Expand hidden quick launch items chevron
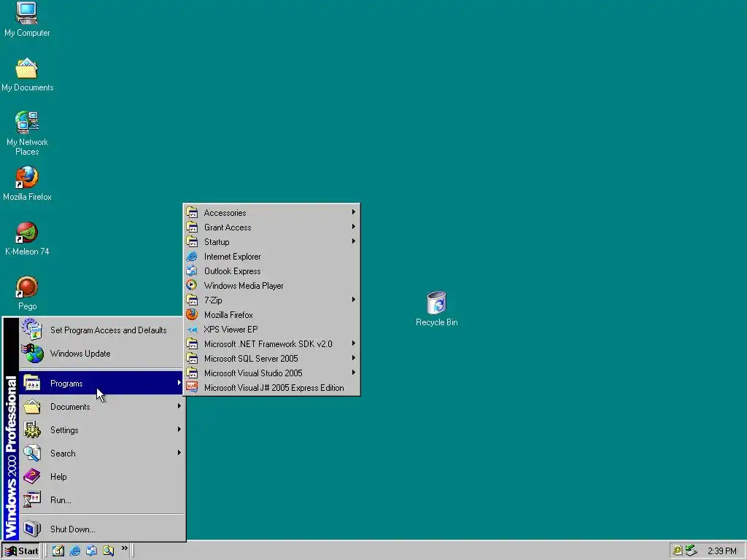The height and width of the screenshot is (560, 747). (x=124, y=548)
